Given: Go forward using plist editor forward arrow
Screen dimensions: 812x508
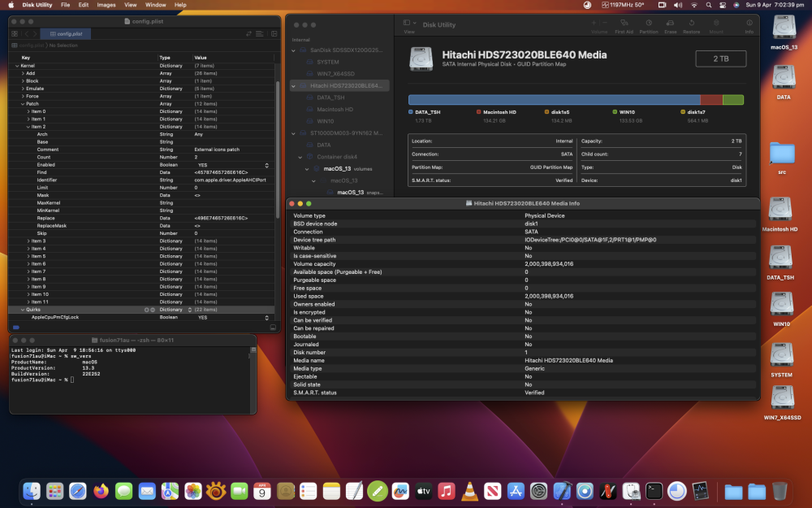Looking at the screenshot, I should tap(35, 33).
